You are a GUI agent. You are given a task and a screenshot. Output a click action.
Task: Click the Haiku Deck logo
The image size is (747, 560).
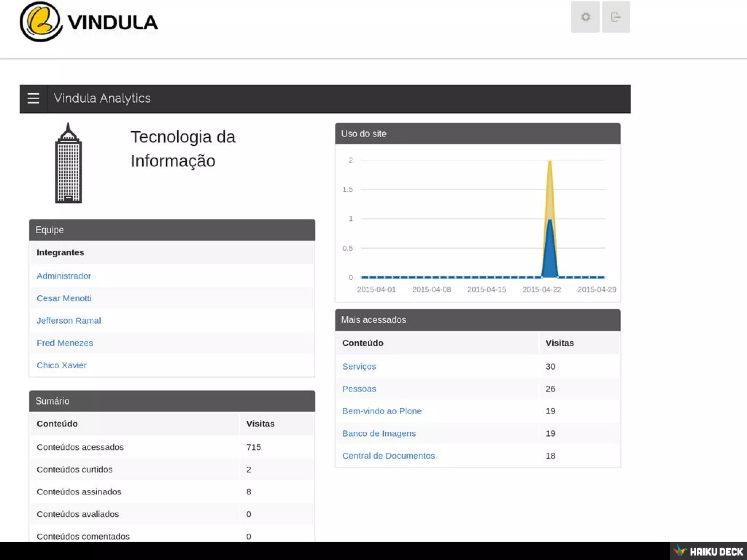[x=709, y=551]
